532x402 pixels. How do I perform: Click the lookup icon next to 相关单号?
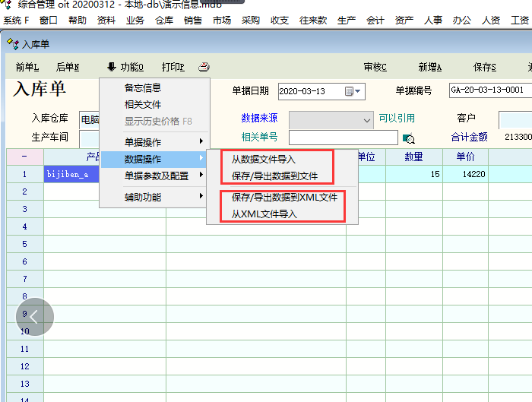pyautogui.click(x=409, y=138)
